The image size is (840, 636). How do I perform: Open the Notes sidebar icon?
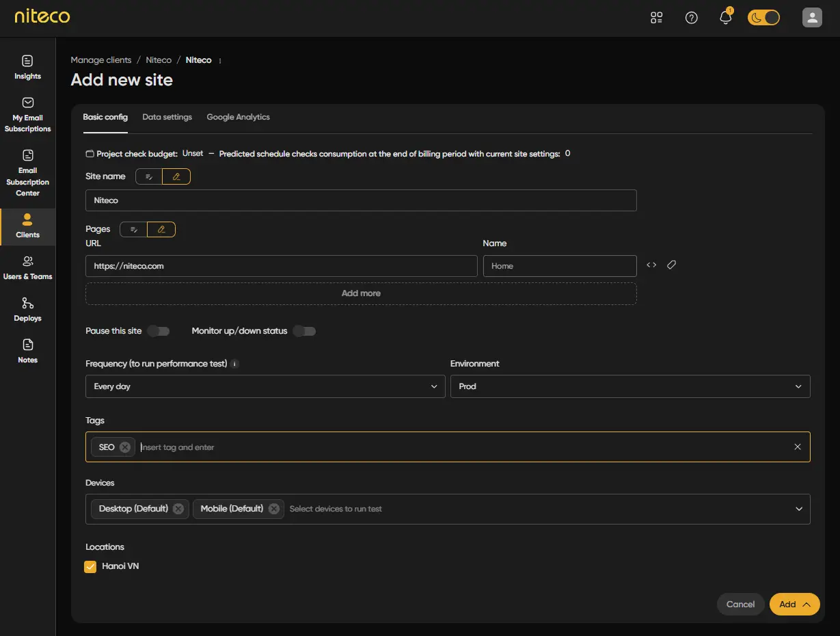(x=27, y=351)
